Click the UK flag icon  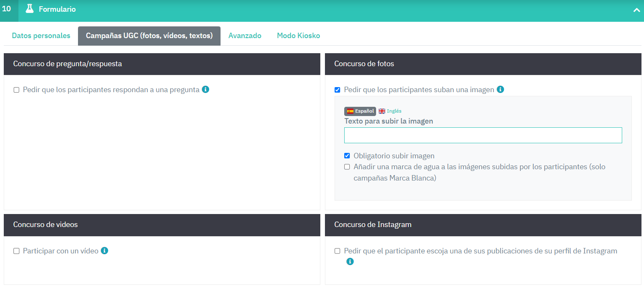pos(382,111)
